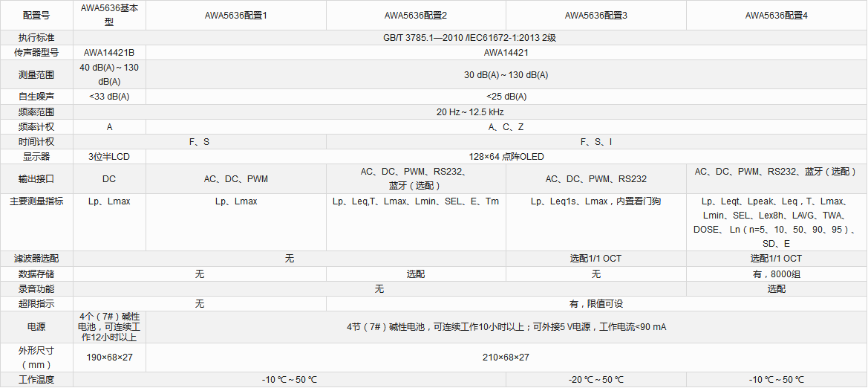868x388 pixels.
Task: Click the 有，限值可设 over-limit cell
Action: point(596,303)
